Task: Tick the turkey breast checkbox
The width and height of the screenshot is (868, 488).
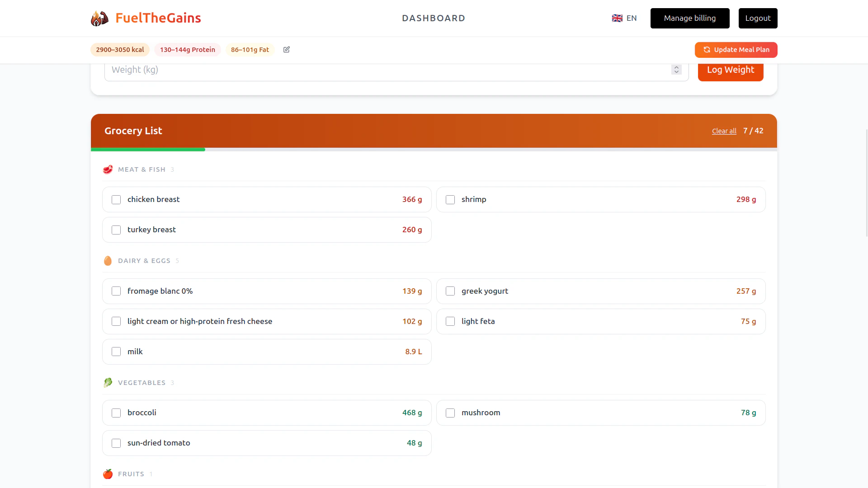Action: click(116, 230)
